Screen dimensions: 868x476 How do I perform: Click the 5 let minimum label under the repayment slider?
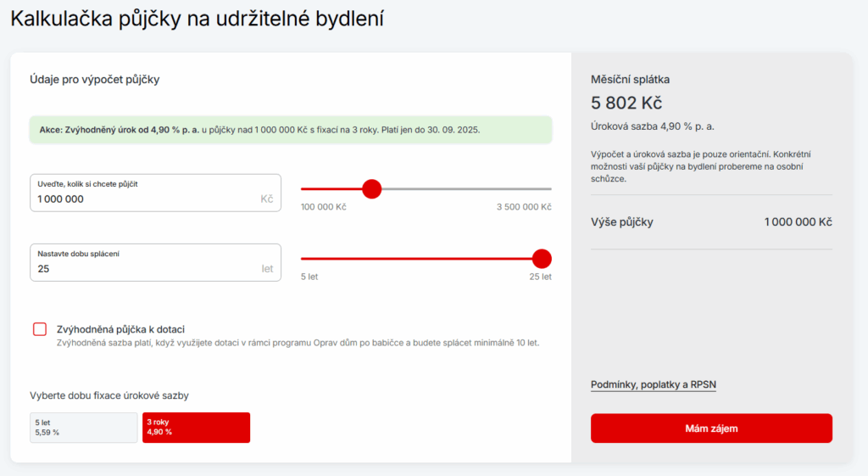click(x=309, y=277)
